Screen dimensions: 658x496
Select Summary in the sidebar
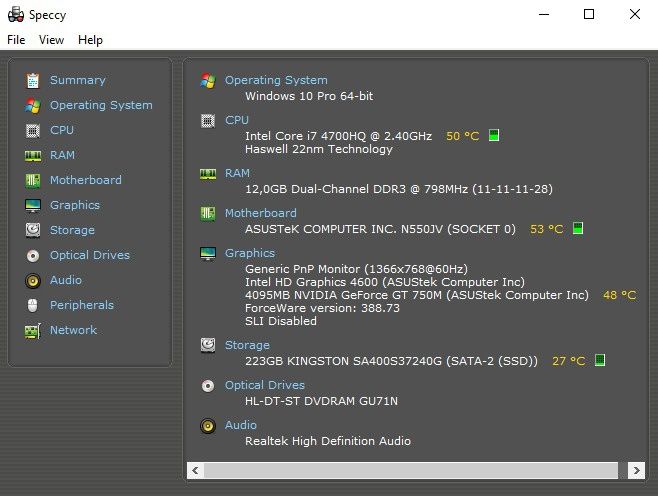[x=78, y=80]
